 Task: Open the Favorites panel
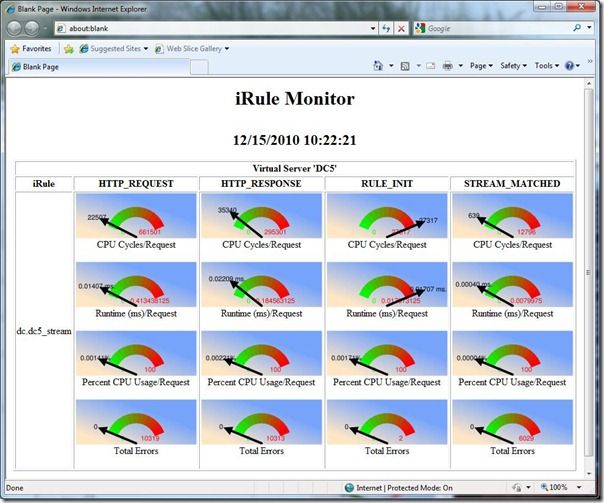[31, 49]
